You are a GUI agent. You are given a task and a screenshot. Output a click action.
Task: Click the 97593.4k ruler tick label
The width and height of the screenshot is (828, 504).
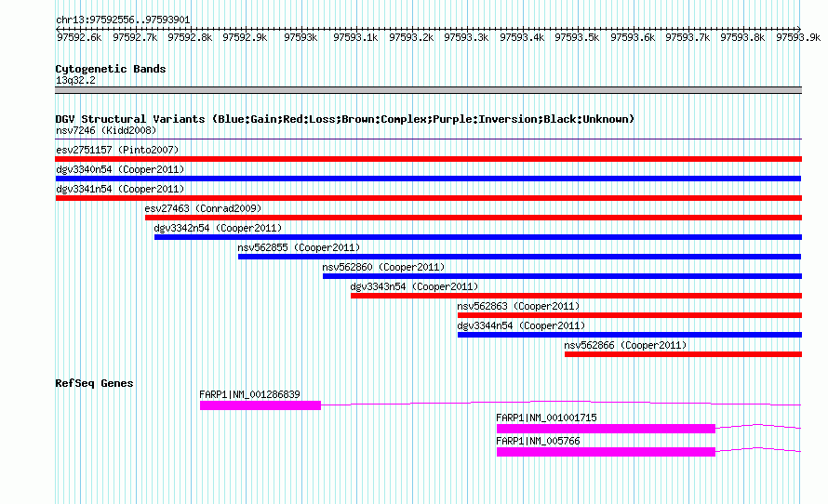coord(522,37)
